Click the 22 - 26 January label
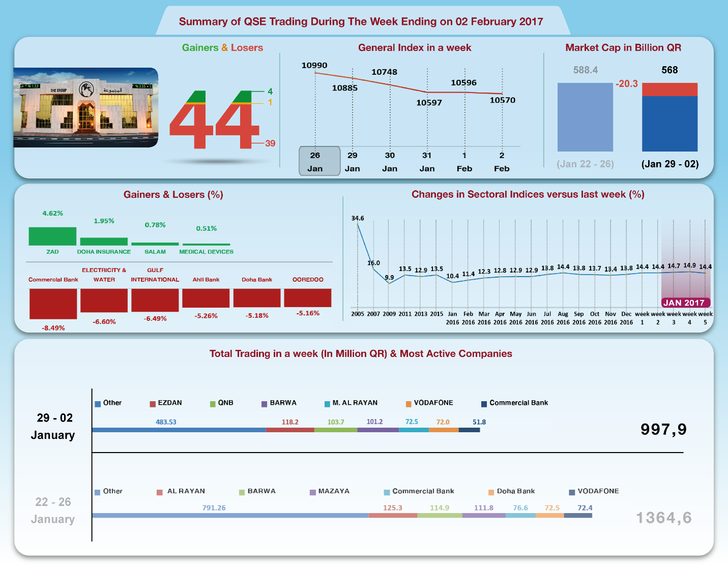728x568 pixels. point(53,511)
